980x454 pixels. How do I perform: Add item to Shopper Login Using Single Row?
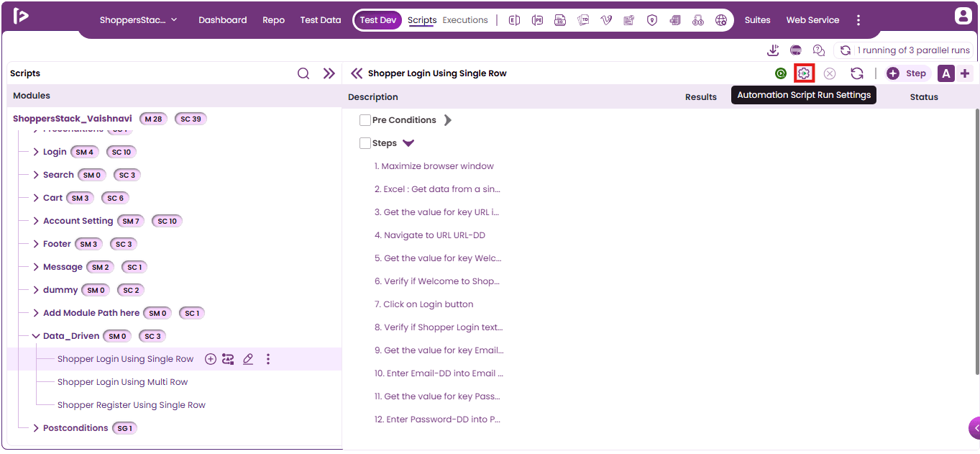[211, 359]
